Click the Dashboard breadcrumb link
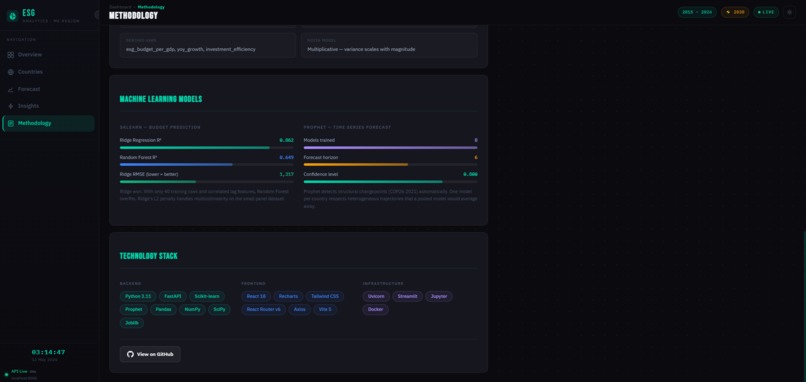The height and width of the screenshot is (382, 806). [120, 7]
